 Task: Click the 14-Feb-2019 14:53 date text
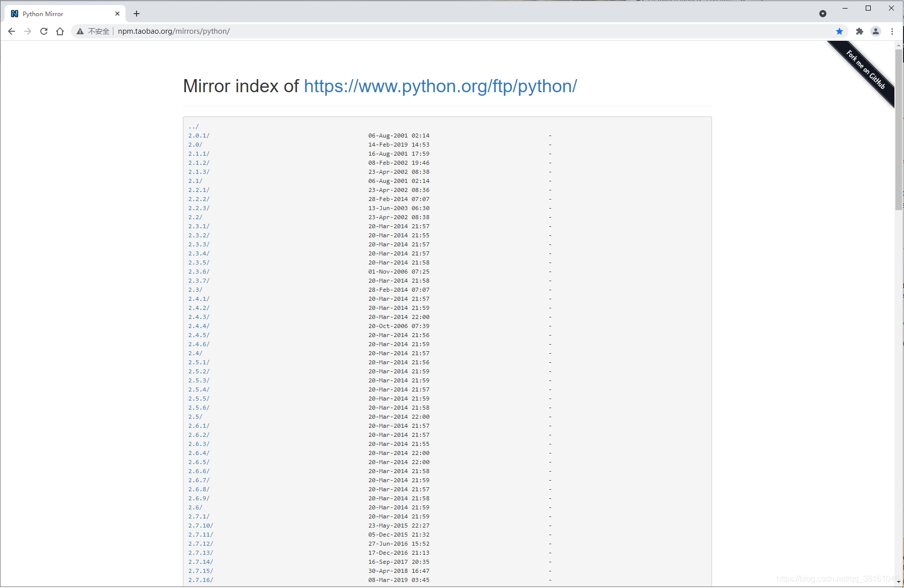[x=399, y=145]
